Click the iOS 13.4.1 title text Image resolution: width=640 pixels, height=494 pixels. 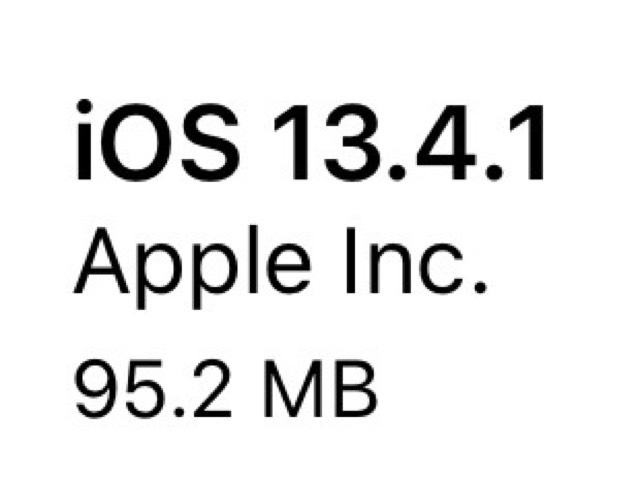[x=310, y=141]
